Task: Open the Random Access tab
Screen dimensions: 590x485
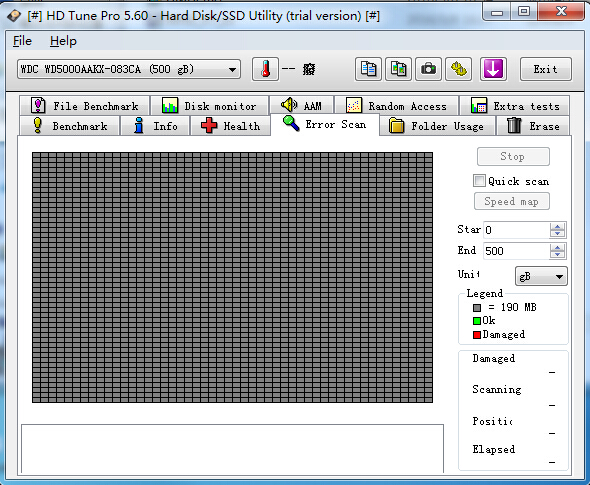Action: point(397,106)
